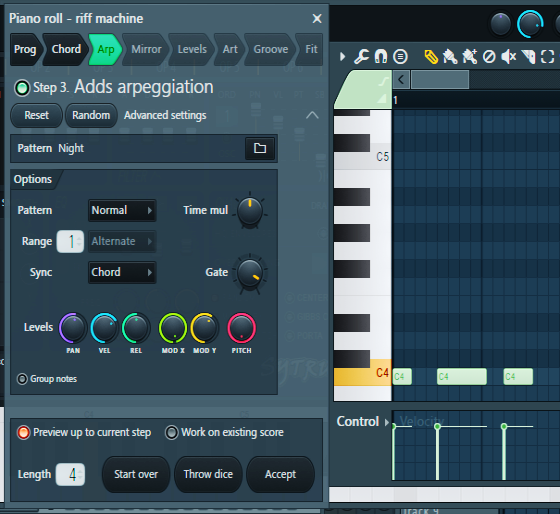Select the Paint brush tool
This screenshot has width=560, height=514.
(450, 57)
